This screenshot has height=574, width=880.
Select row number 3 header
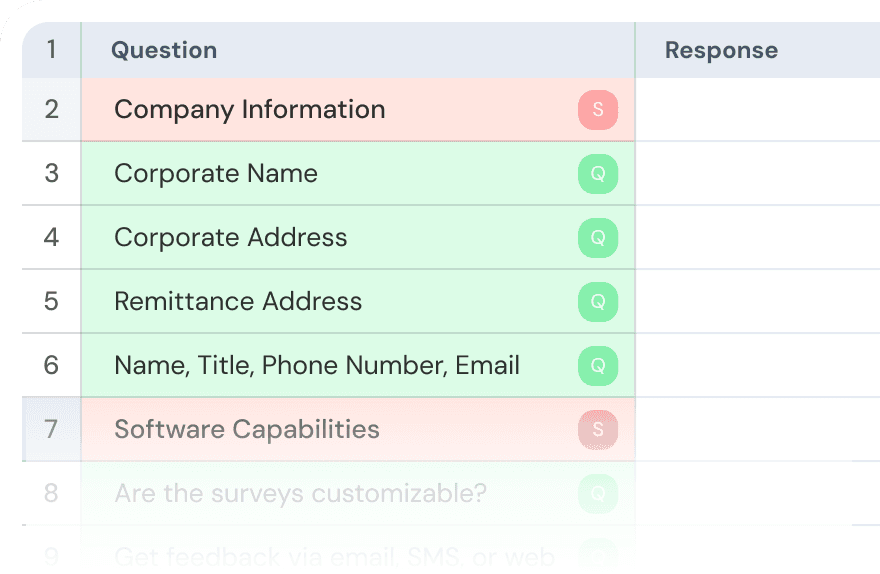pos(51,174)
